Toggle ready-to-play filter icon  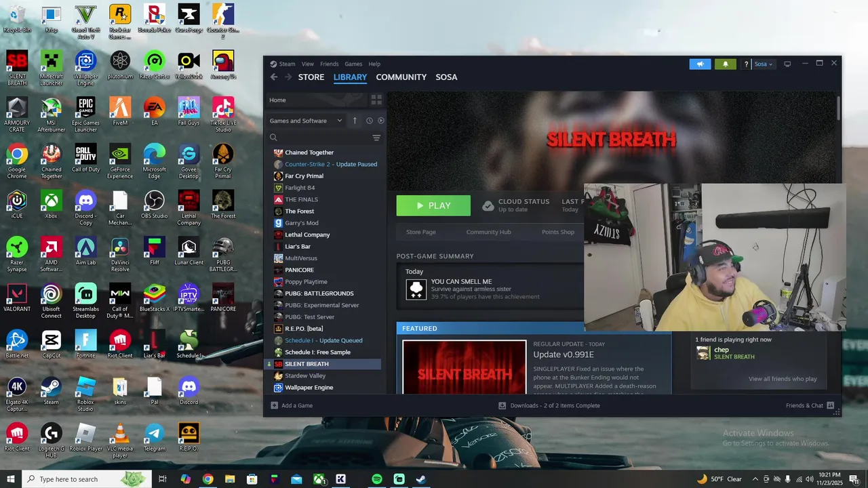[x=380, y=121]
